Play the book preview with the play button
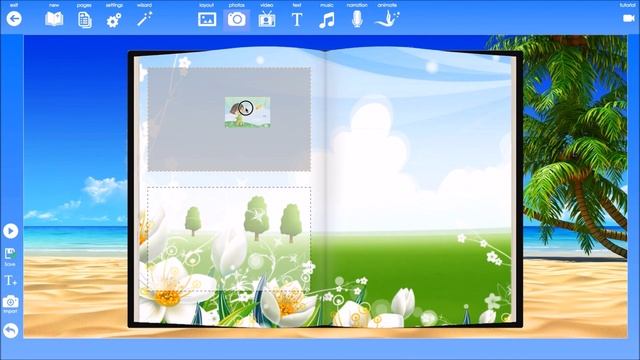Viewport: 640px width, 360px height. [11, 231]
